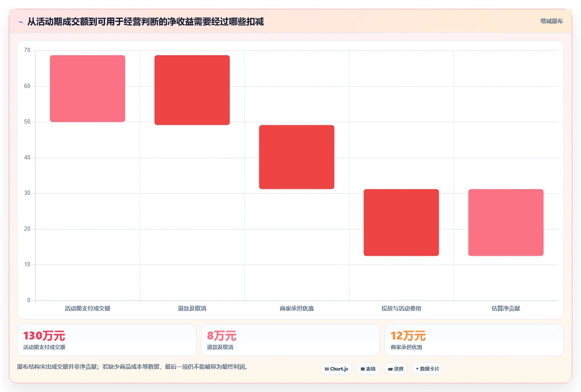Click the footnote starting with 瀑布结构突出
The image size is (581, 392).
click(132, 367)
